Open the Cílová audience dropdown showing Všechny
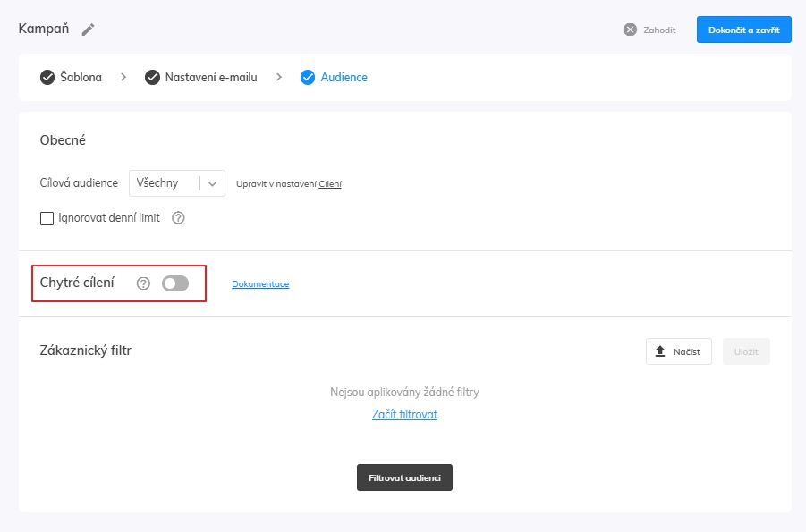Viewport: 806px width, 532px height. [x=177, y=183]
